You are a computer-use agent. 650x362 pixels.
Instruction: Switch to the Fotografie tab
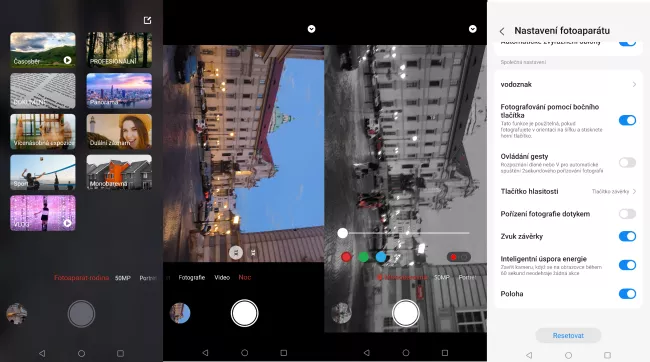(192, 277)
